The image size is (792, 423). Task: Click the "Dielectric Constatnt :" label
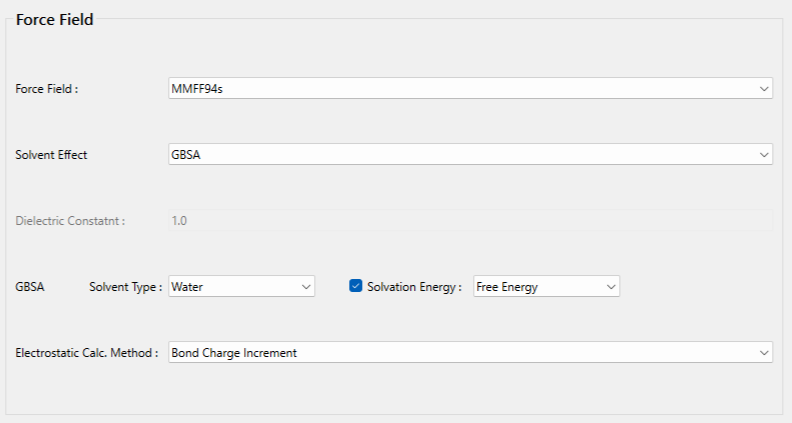coord(70,221)
